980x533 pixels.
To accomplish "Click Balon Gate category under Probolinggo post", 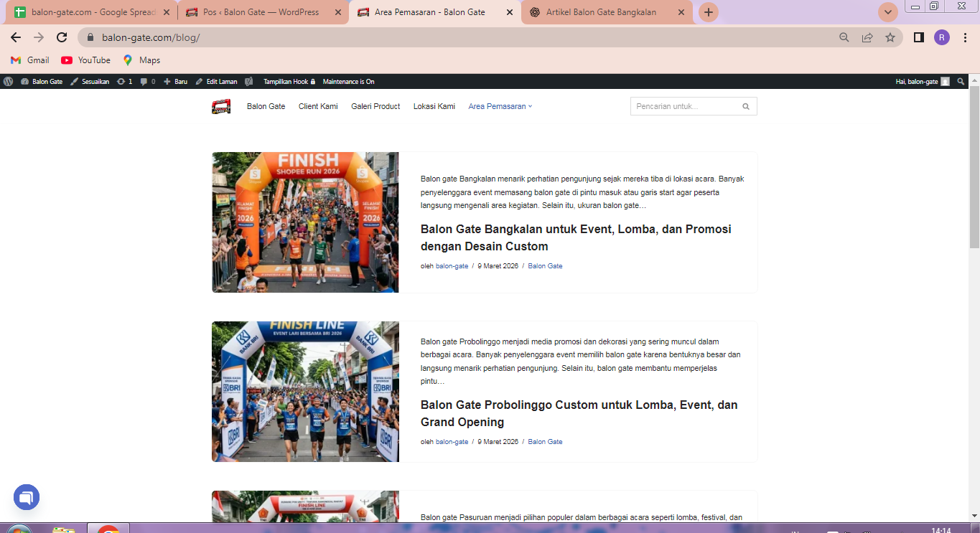I will [545, 442].
